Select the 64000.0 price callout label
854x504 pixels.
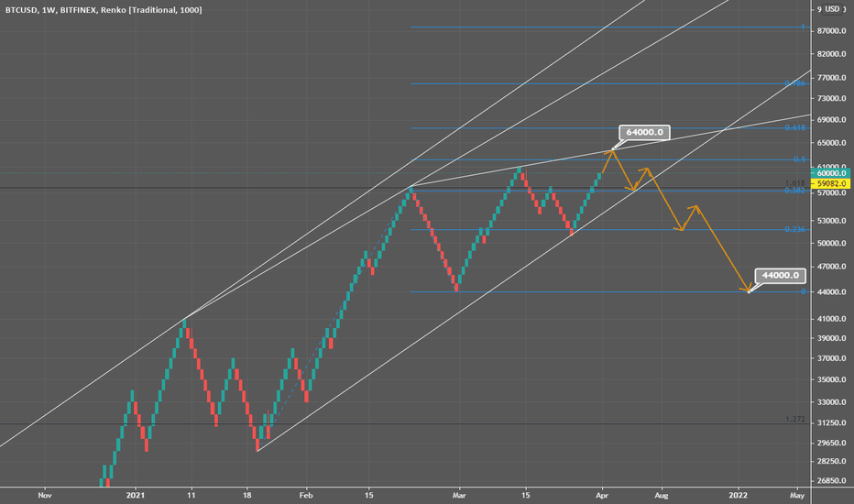click(644, 132)
